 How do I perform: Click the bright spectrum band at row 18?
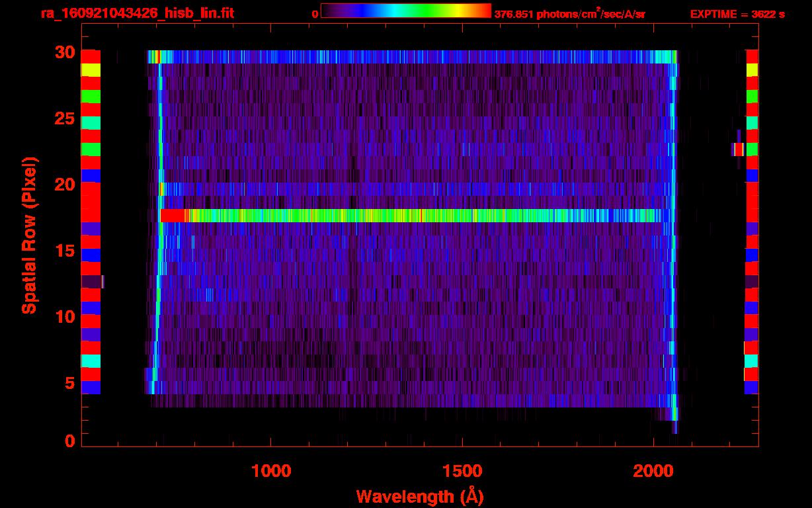pos(411,216)
